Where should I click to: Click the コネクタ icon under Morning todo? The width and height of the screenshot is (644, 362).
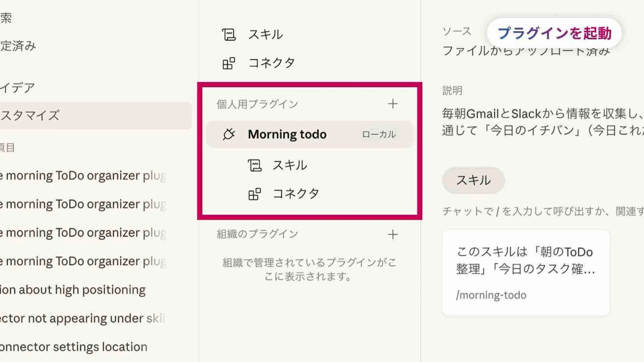point(255,194)
